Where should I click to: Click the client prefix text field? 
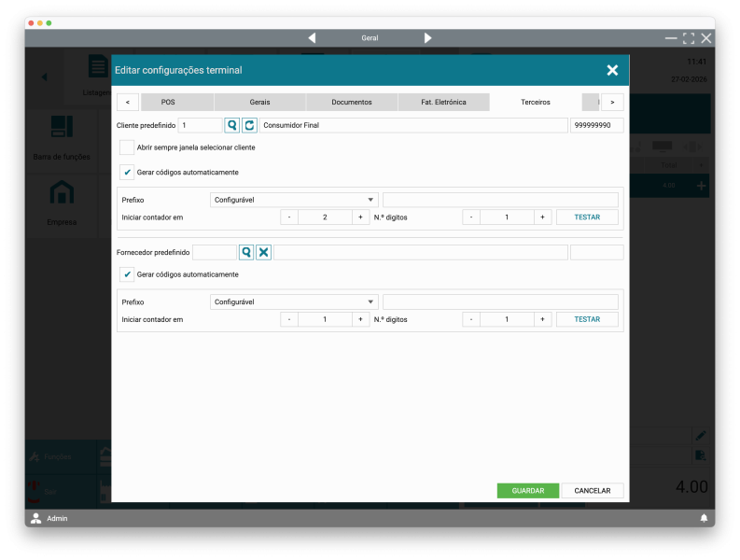500,200
